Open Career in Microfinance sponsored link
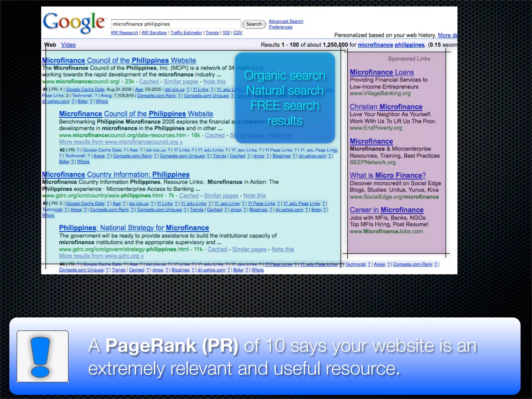532x399 pixels. [387, 210]
